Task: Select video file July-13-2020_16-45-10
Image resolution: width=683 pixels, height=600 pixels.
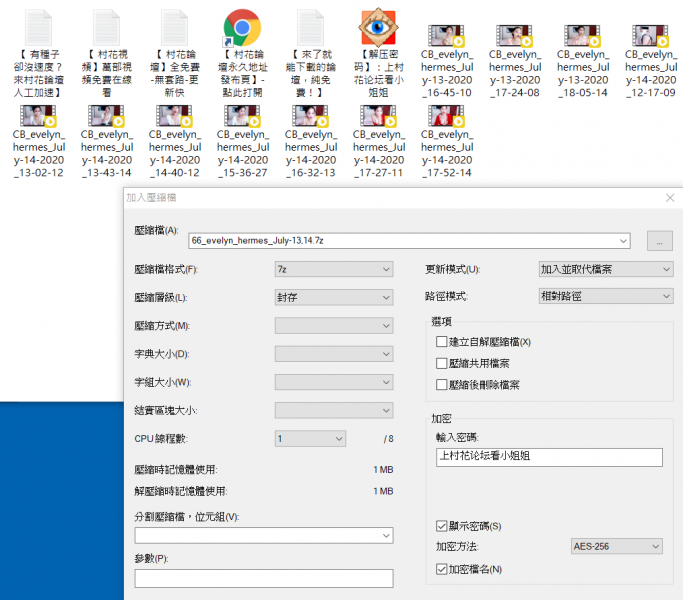Action: click(446, 37)
